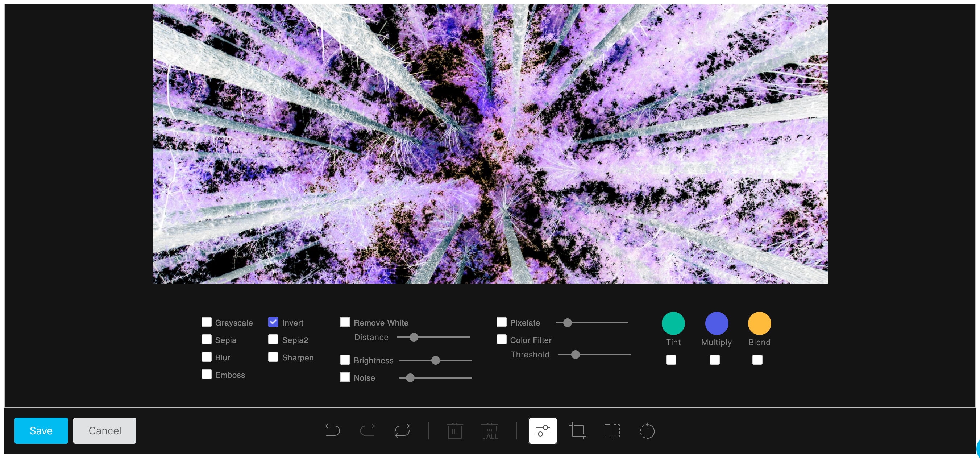Select the delete icon

pos(454,430)
